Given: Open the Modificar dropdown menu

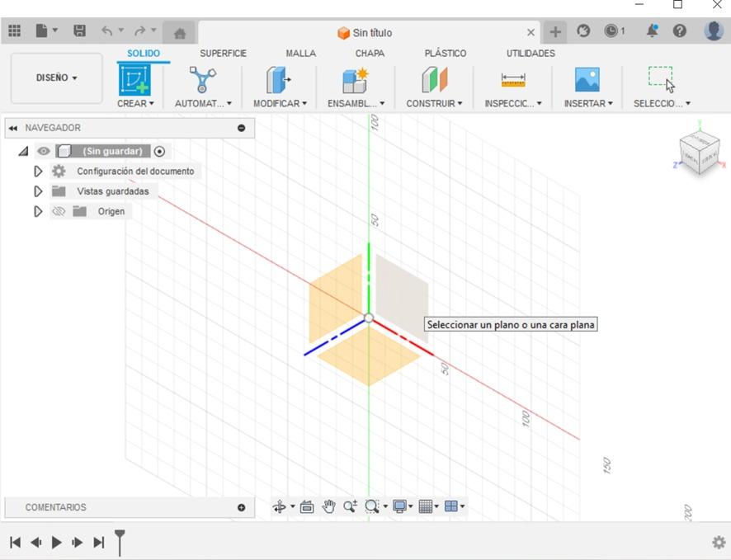Looking at the screenshot, I should tap(281, 103).
